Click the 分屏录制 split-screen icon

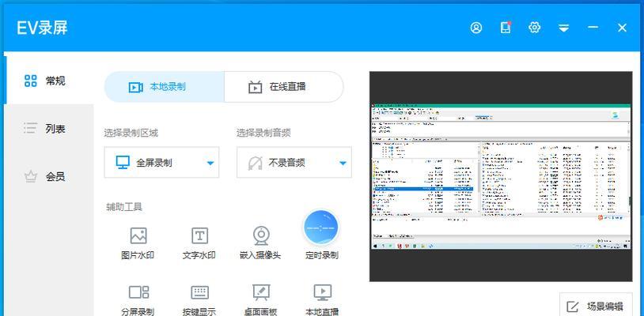click(138, 292)
